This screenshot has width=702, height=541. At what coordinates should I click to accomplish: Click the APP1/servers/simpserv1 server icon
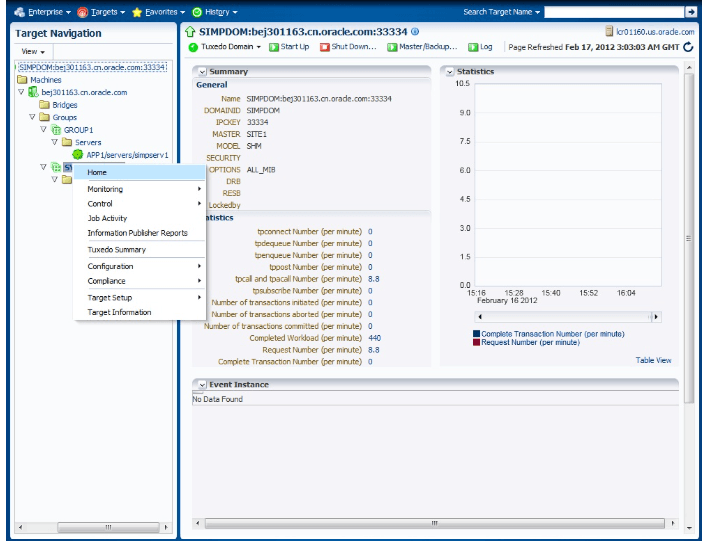78,155
